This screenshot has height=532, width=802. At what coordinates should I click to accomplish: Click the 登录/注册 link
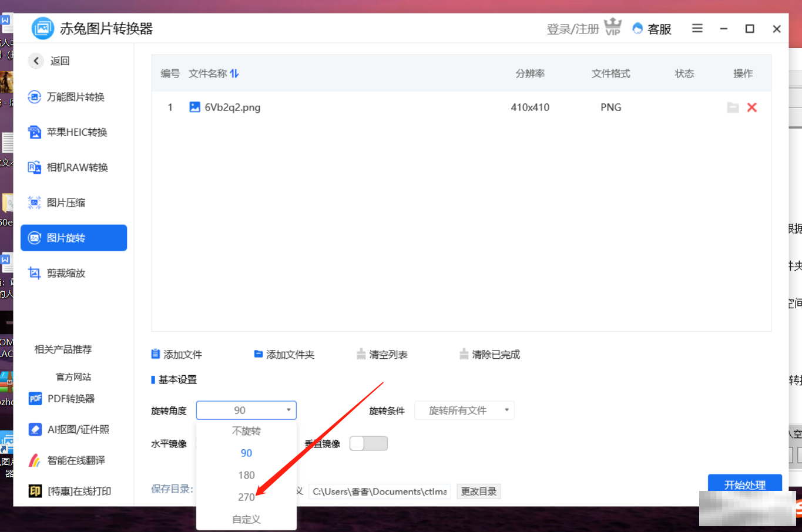[572, 29]
